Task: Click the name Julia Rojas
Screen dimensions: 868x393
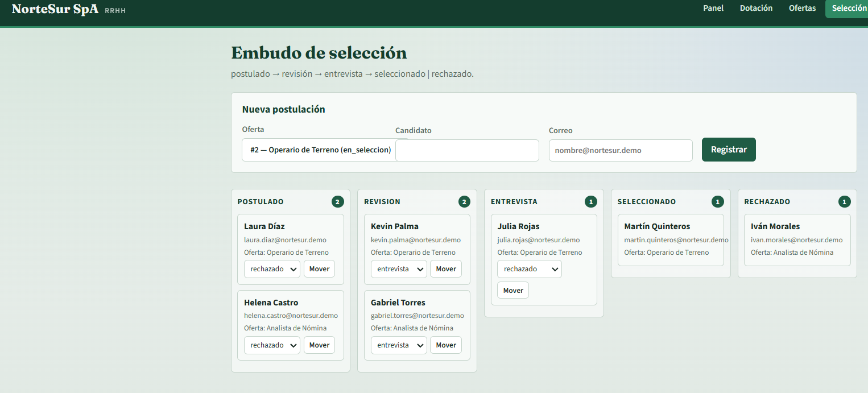Action: [519, 226]
